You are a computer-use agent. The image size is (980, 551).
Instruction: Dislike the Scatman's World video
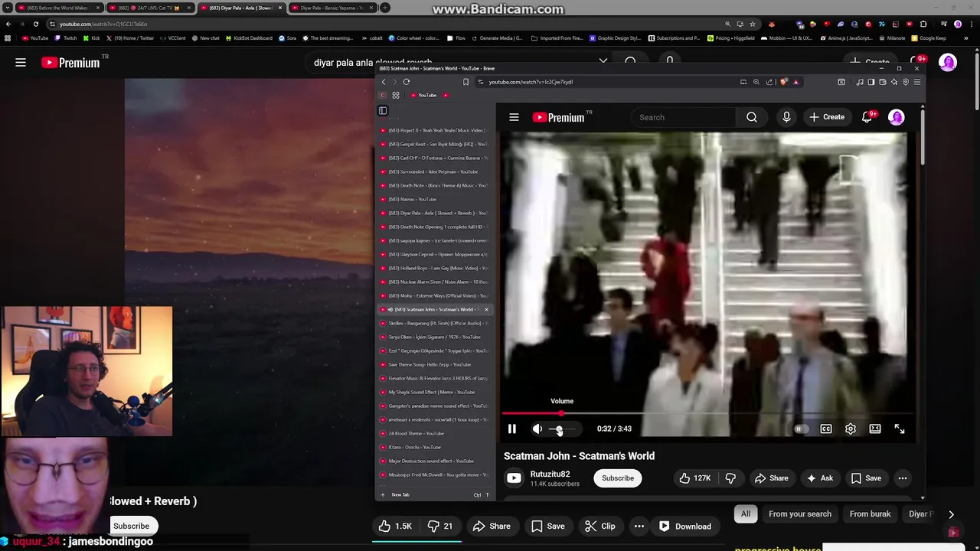[x=730, y=478]
